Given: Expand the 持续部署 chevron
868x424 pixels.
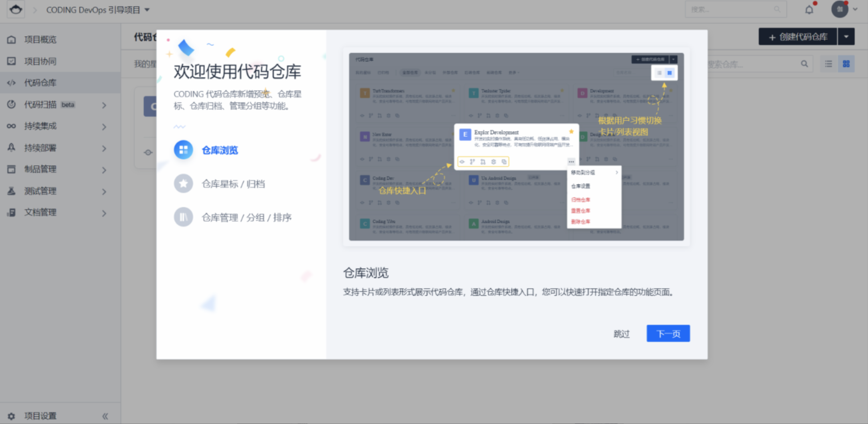Looking at the screenshot, I should pos(104,149).
